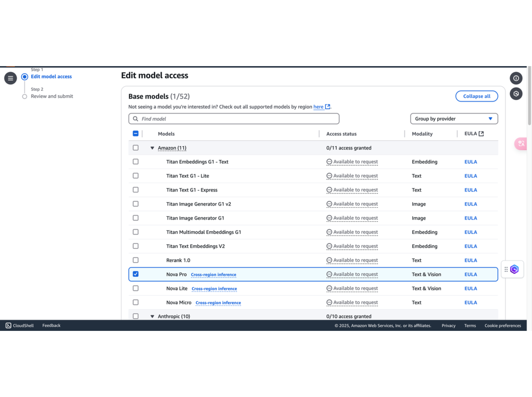Collapse the Amazon (11) group
The image size is (532, 397).
coord(152,148)
